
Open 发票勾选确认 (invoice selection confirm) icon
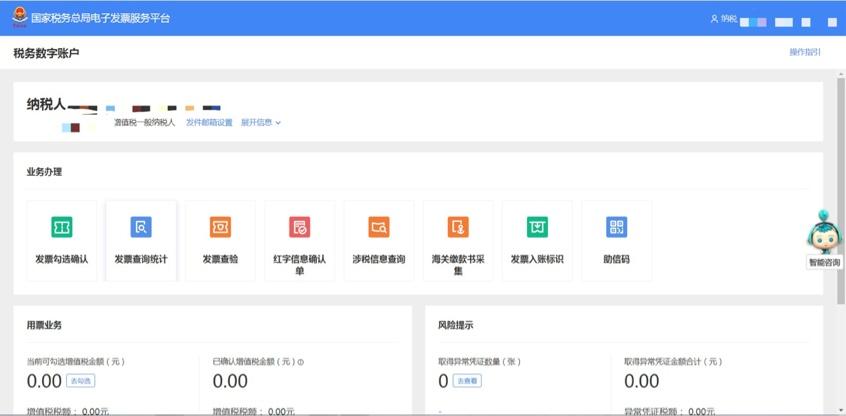[x=61, y=228]
